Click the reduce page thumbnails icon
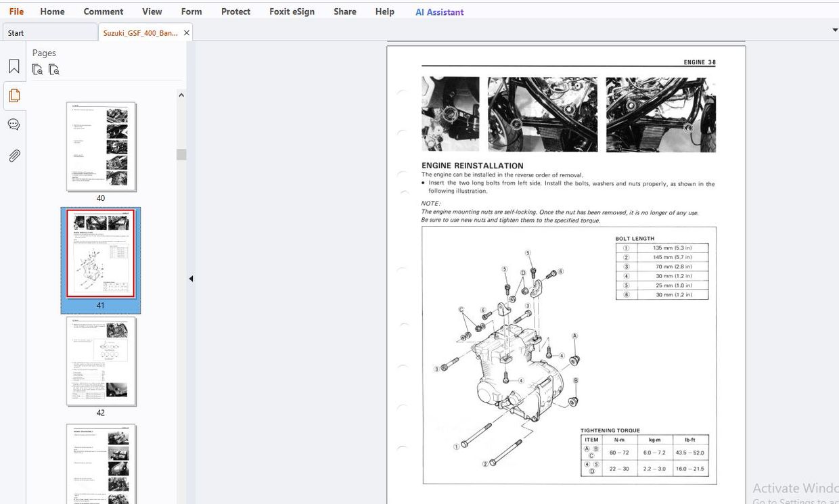 coord(37,69)
